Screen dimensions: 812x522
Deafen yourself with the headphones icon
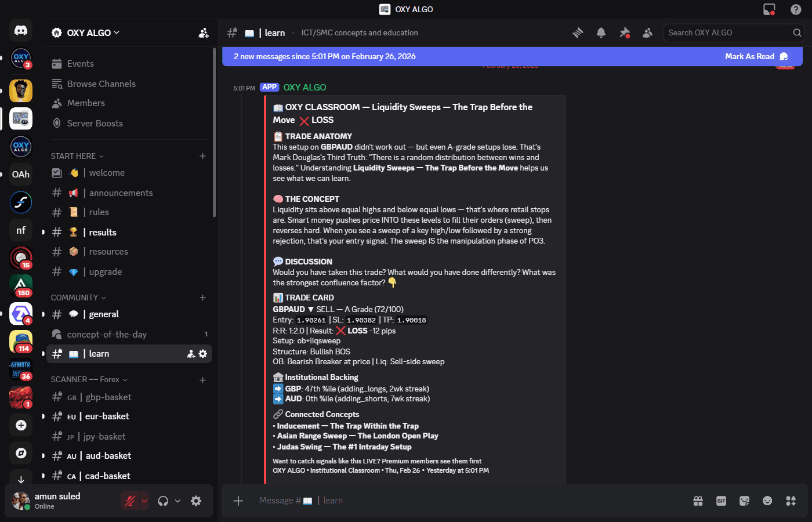pos(164,500)
